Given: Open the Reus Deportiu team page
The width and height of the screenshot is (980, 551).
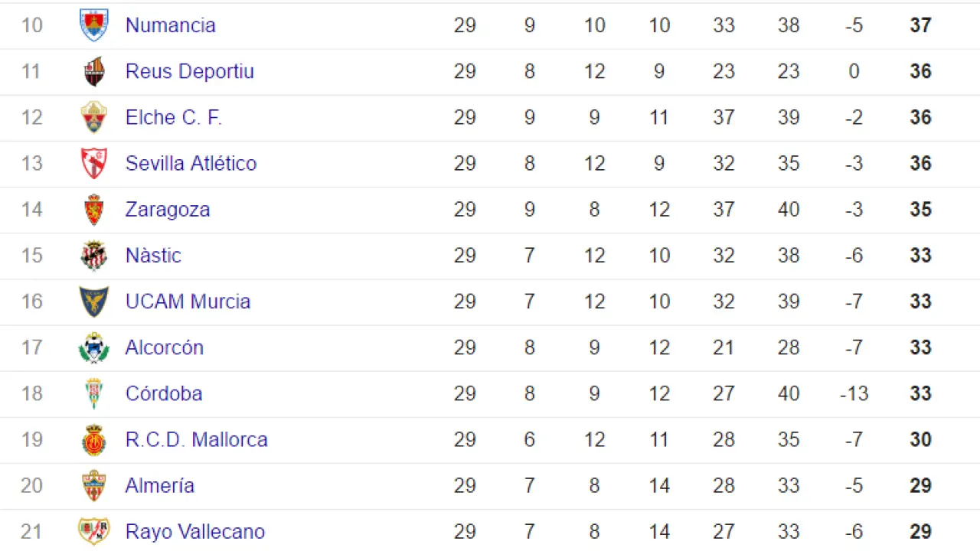Looking at the screenshot, I should 189,71.
